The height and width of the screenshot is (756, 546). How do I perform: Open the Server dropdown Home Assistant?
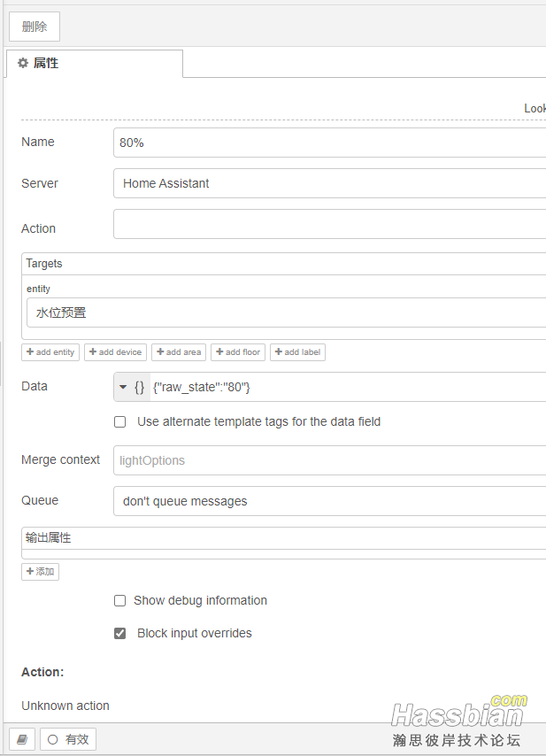click(x=329, y=183)
